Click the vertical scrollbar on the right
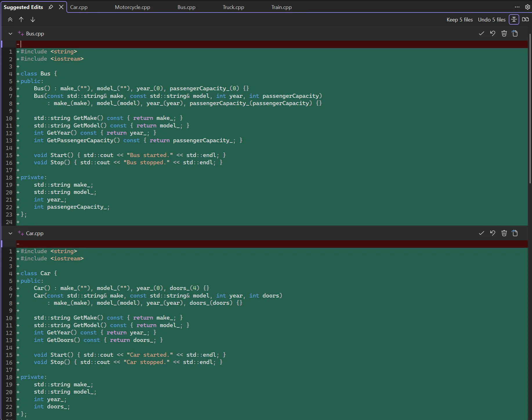Viewport: 532px width, 420px height. (530, 109)
